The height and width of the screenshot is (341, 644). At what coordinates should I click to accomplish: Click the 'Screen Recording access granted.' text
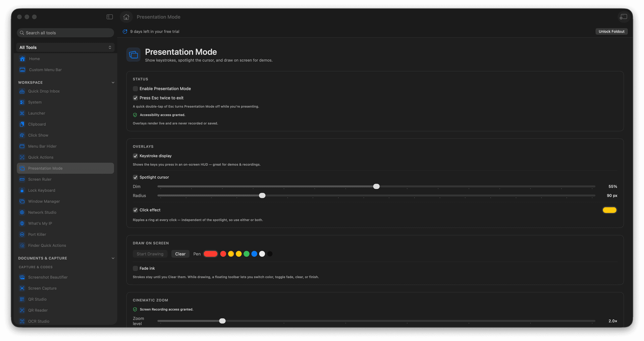click(x=166, y=309)
